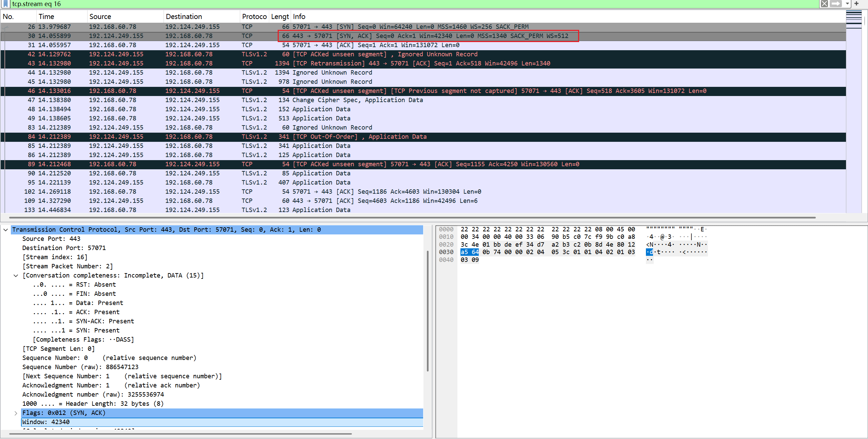Select packet 43 TCP Retransmission row

point(423,63)
